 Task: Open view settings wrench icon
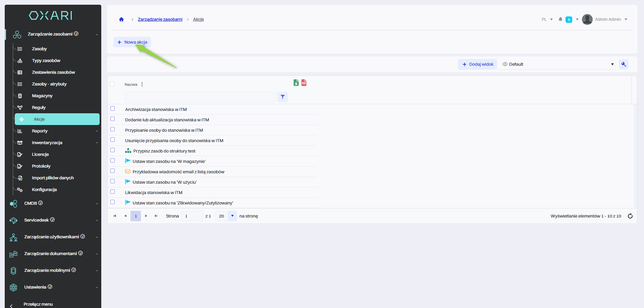click(624, 64)
